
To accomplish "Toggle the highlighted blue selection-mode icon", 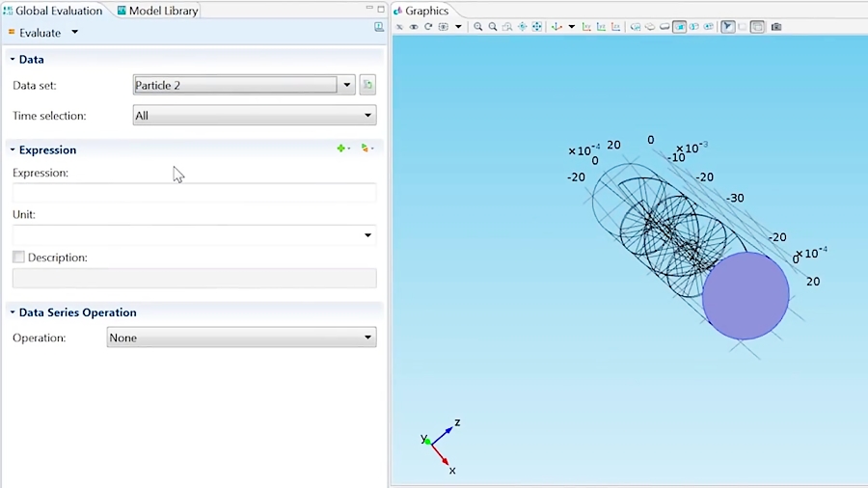I will [x=680, y=27].
